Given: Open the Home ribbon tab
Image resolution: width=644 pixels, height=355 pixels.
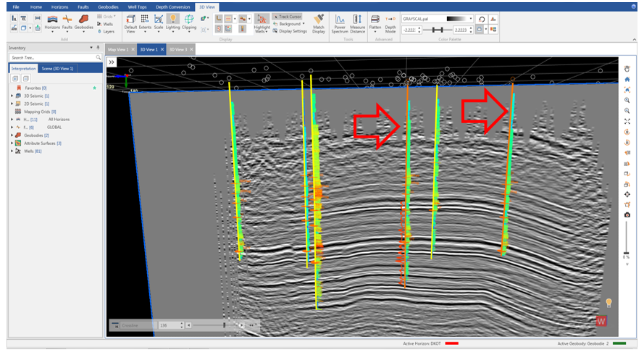Looking at the screenshot, I should 35,7.
